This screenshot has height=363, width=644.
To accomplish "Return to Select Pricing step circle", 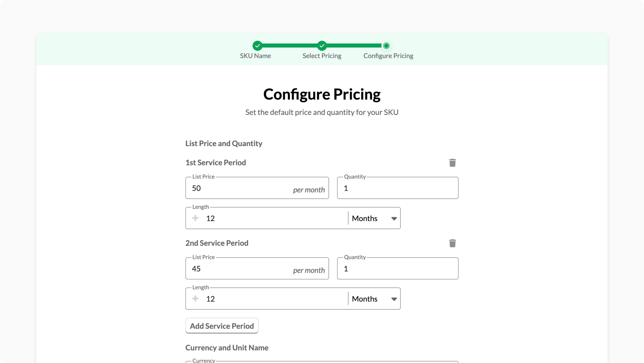I will pyautogui.click(x=322, y=46).
